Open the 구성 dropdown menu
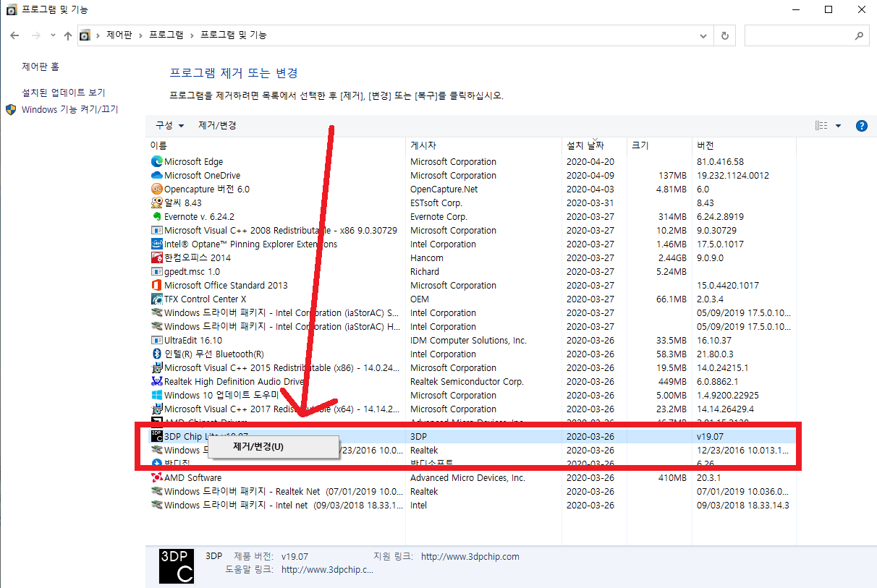This screenshot has height=588, width=877. [x=170, y=126]
